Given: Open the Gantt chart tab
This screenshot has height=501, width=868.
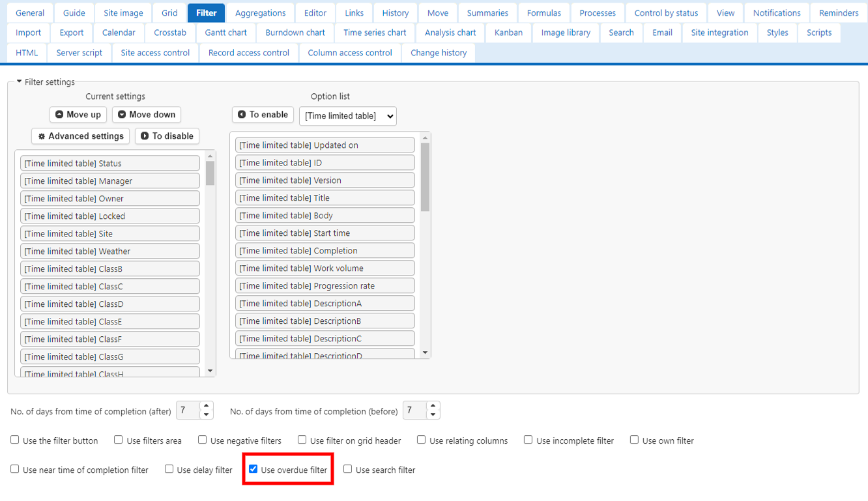Looking at the screenshot, I should (226, 33).
